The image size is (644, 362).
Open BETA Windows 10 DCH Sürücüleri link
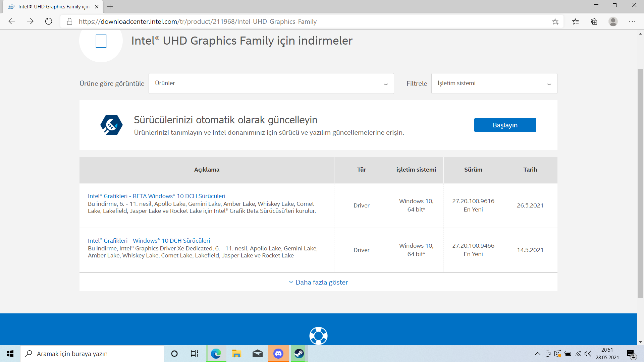(x=156, y=196)
